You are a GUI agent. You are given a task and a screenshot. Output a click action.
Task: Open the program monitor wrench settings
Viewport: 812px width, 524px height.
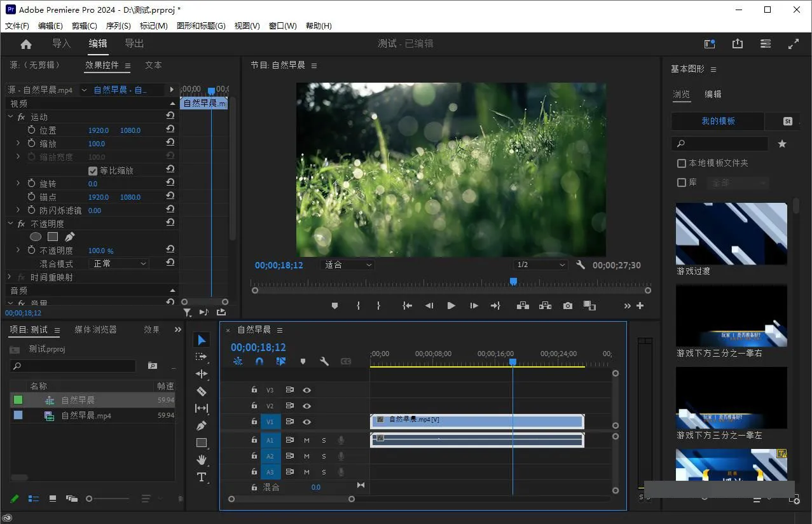click(581, 265)
